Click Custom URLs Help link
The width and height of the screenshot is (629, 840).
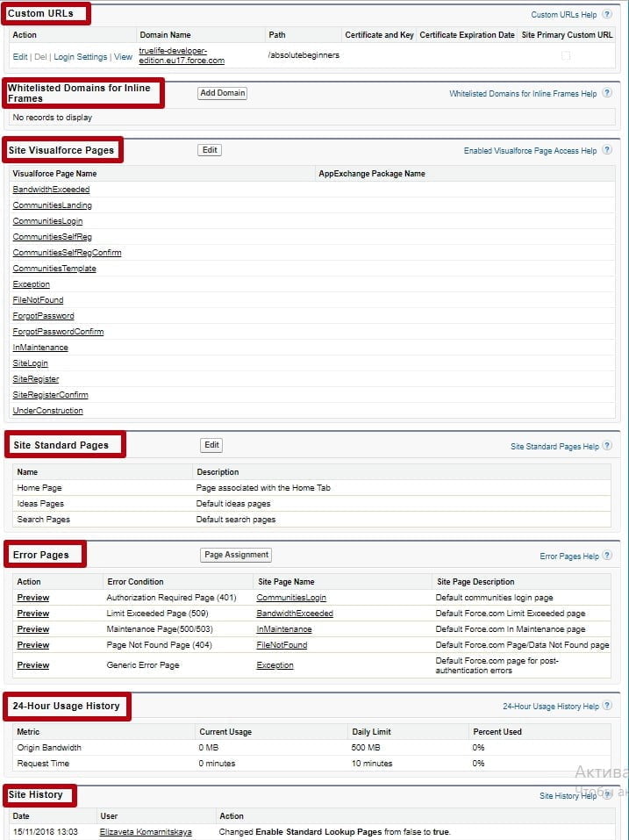pos(564,15)
